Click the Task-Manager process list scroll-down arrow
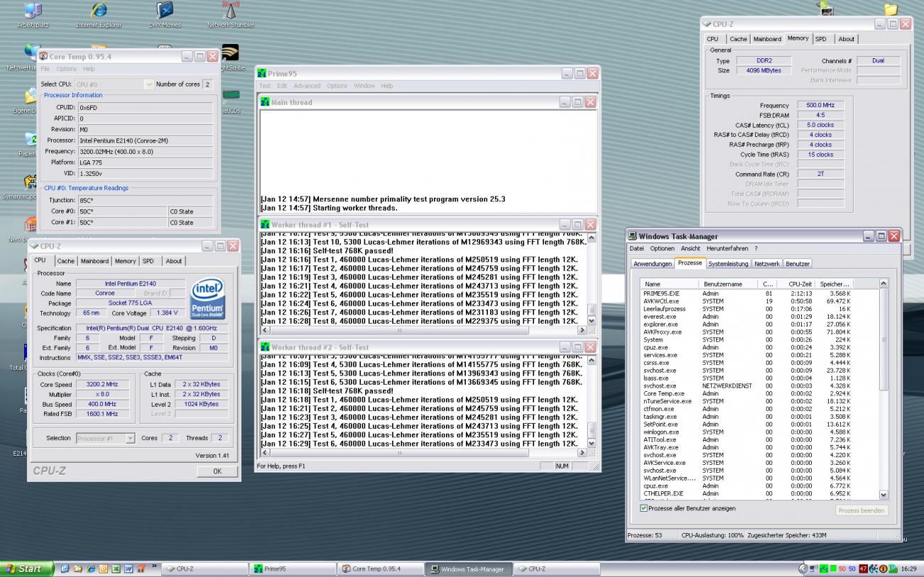 pyautogui.click(x=884, y=495)
